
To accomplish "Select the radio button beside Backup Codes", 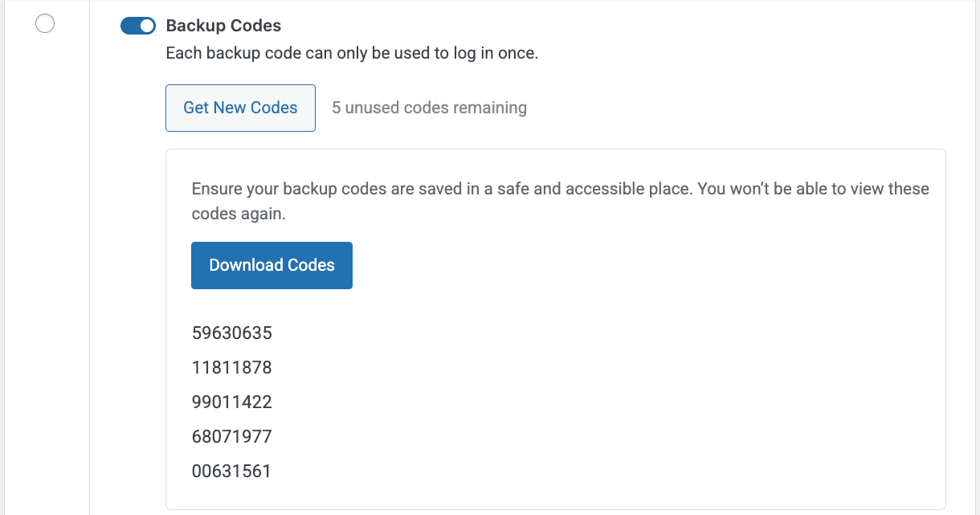I will click(45, 23).
